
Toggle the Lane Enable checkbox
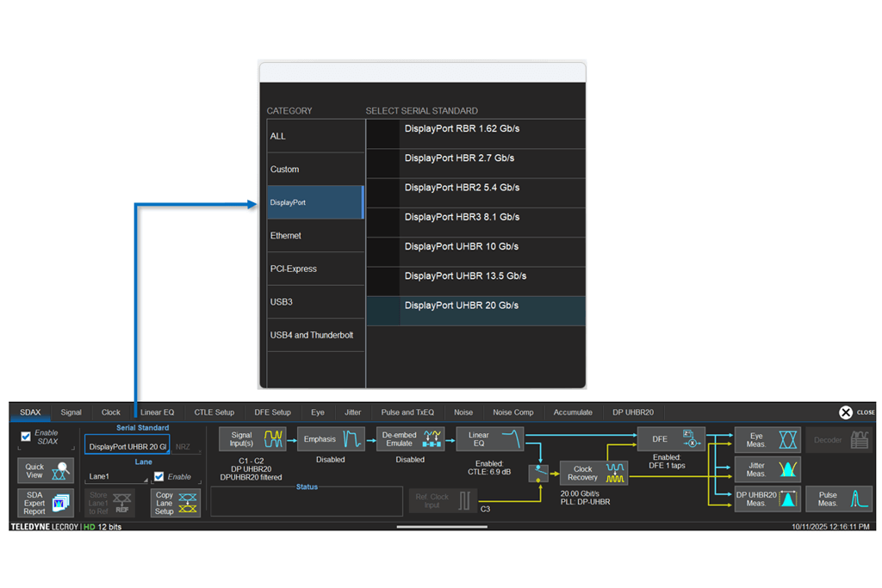pyautogui.click(x=159, y=476)
